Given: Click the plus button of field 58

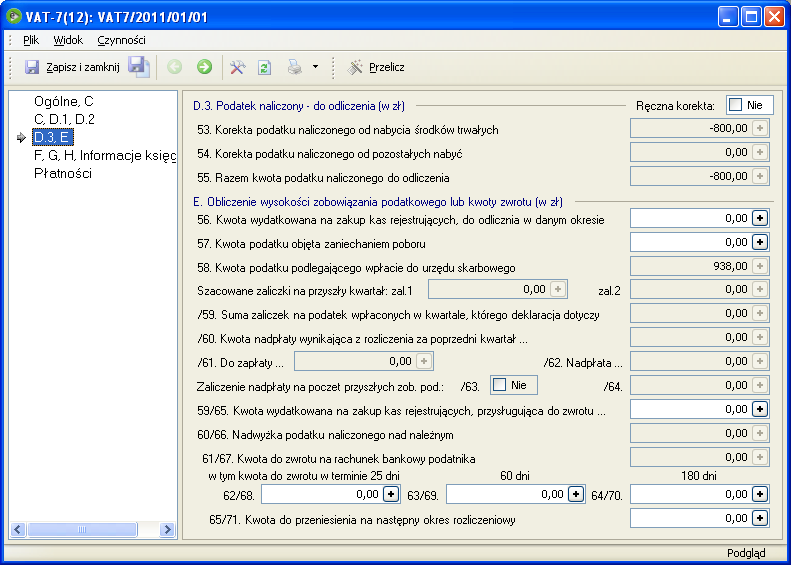Looking at the screenshot, I should [760, 266].
